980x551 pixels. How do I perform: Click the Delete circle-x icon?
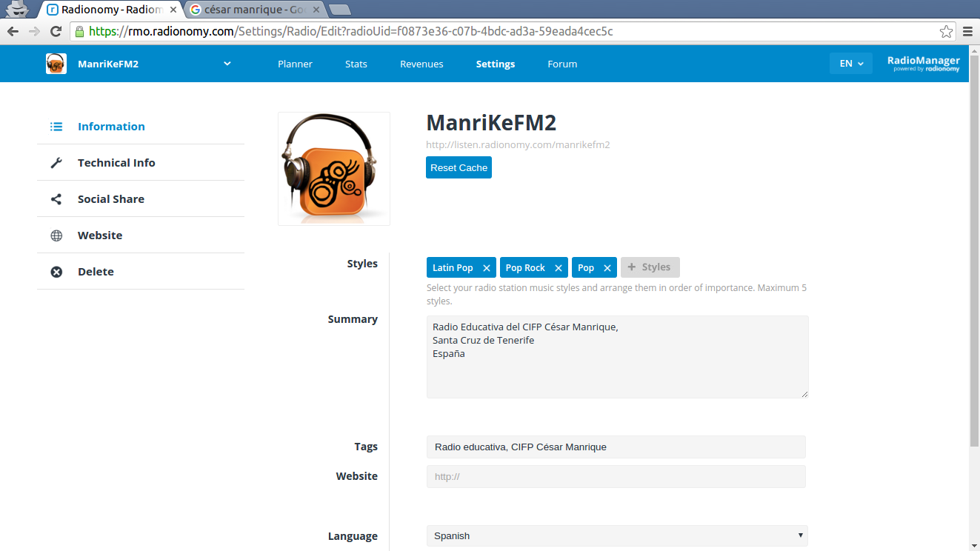56,272
